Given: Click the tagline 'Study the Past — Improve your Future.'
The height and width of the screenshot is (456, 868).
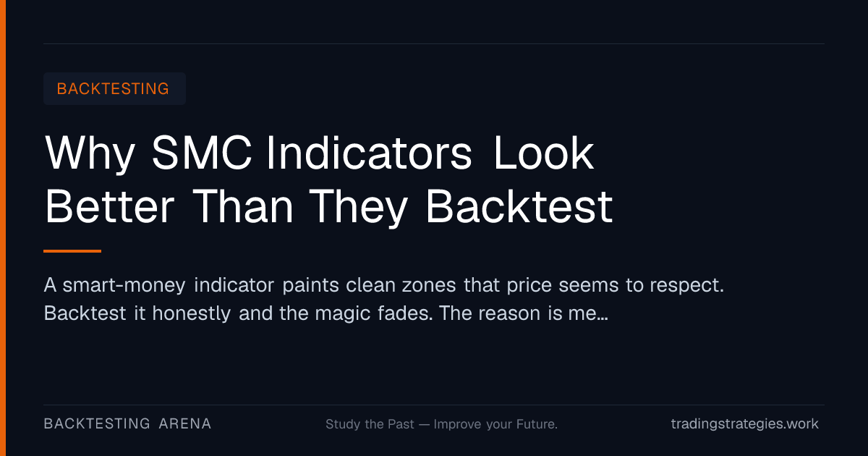Looking at the screenshot, I should tap(441, 424).
